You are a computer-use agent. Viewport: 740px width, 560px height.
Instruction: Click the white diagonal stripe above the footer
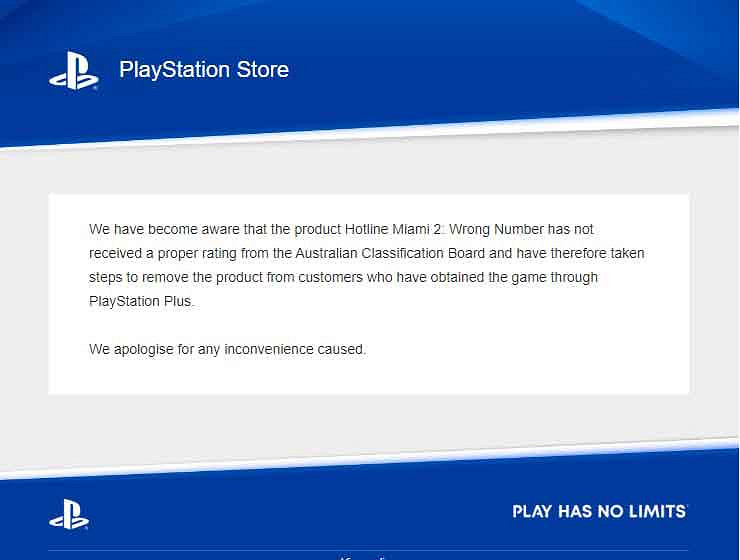pos(370,457)
